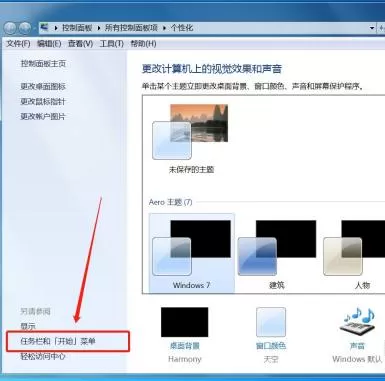Expand the arrow after 所有控制面板项 breadcrumb
This screenshot has height=381, width=385.
(x=165, y=28)
